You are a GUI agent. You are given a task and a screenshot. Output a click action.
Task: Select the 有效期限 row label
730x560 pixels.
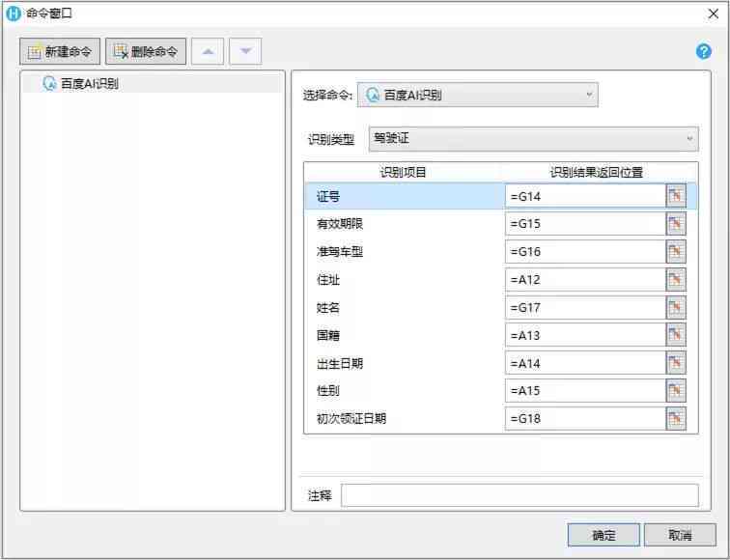[340, 224]
